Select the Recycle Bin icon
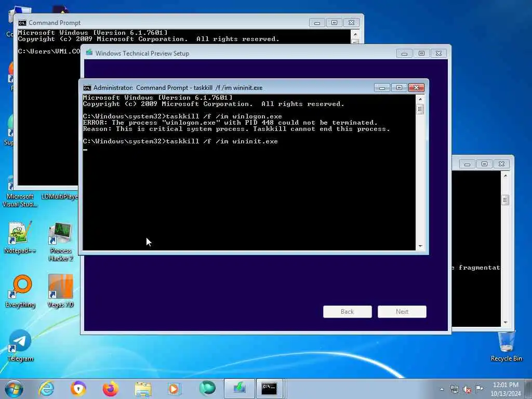 tap(506, 346)
